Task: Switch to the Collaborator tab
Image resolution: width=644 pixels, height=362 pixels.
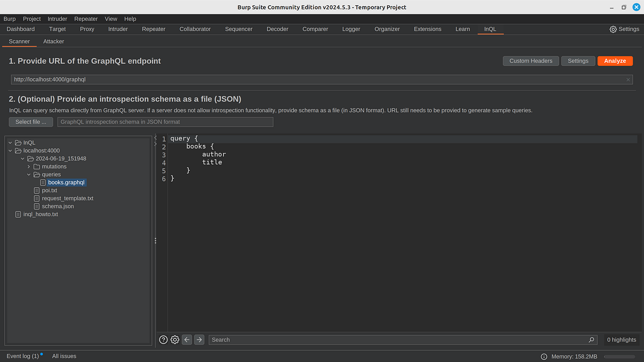Action: (x=195, y=29)
